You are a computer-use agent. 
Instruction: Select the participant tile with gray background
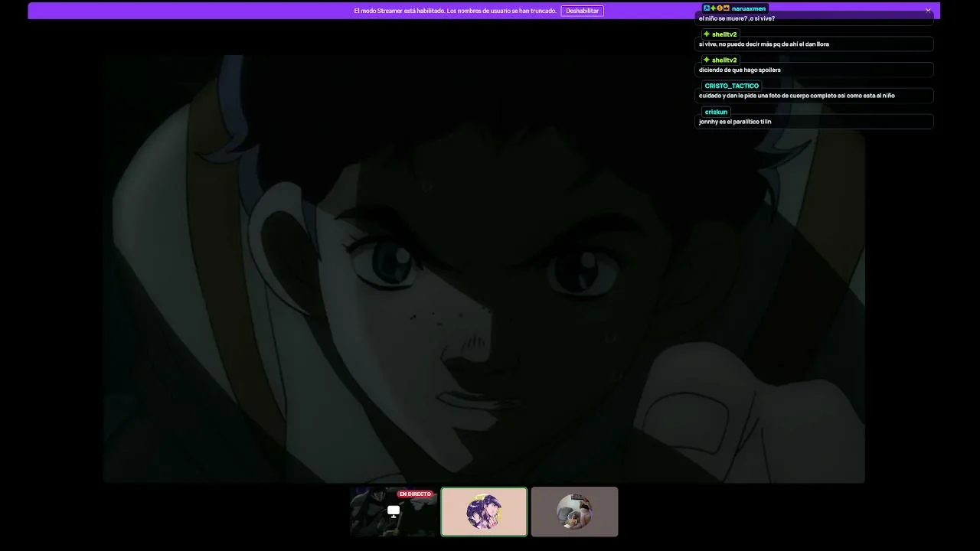tap(574, 511)
